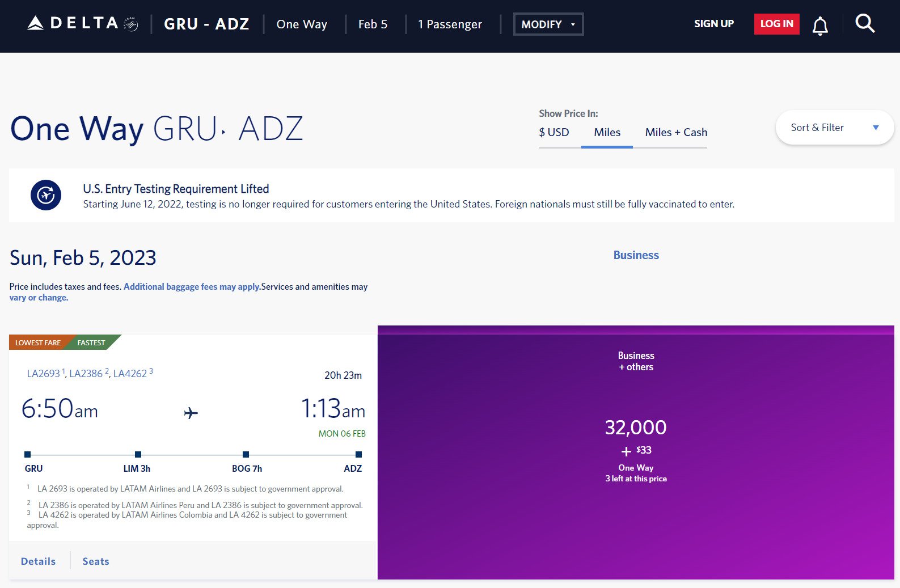Select the Business 32,000 miles fare
Viewport: 900px width, 588px height.
coord(636,452)
